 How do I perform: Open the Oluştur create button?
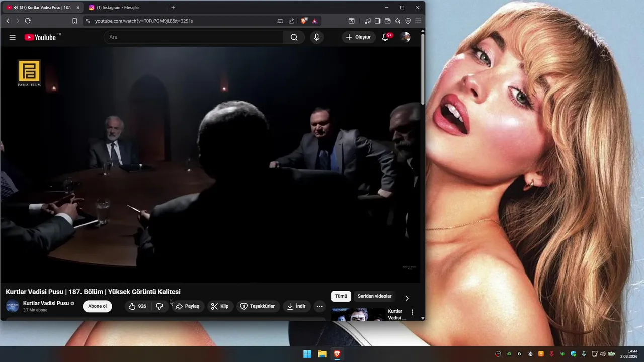click(x=359, y=37)
